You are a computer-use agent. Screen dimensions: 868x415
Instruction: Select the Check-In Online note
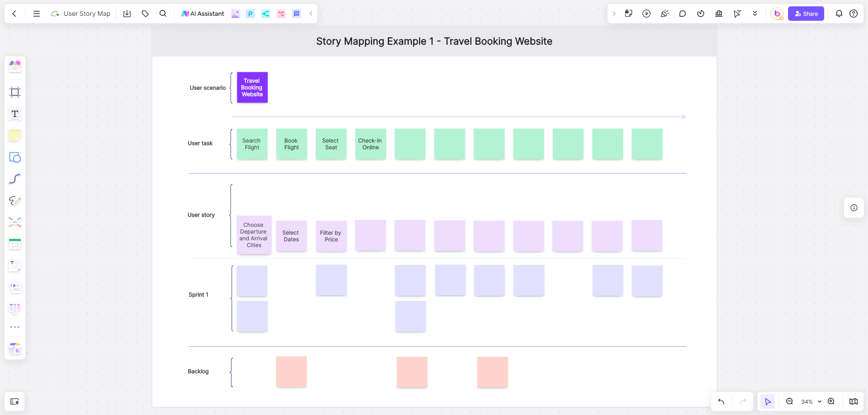[x=370, y=144]
